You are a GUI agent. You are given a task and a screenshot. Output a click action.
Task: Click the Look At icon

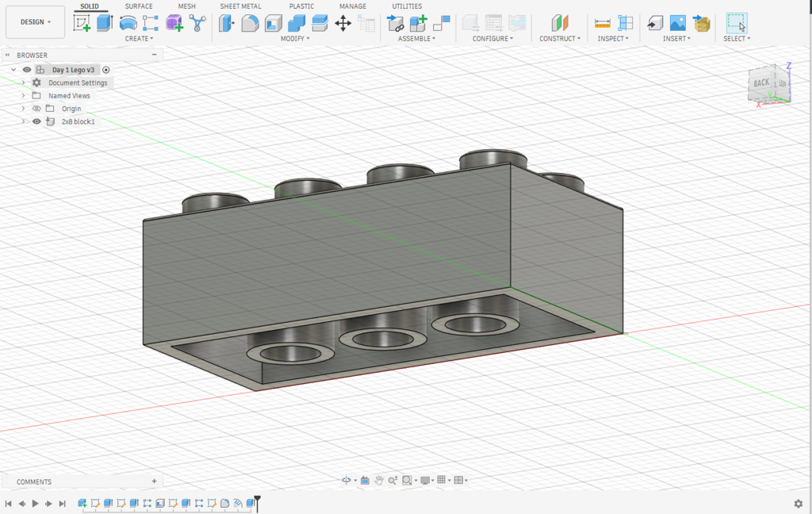coord(365,481)
